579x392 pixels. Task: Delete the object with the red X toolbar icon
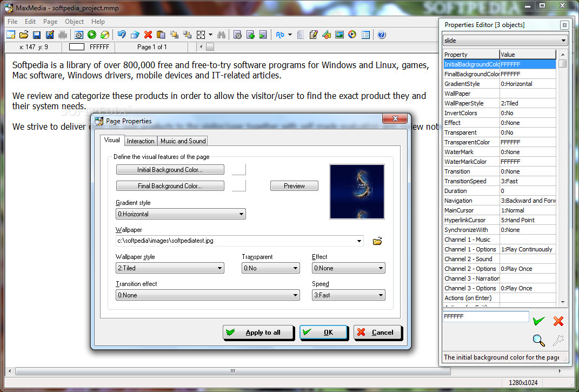(148, 35)
